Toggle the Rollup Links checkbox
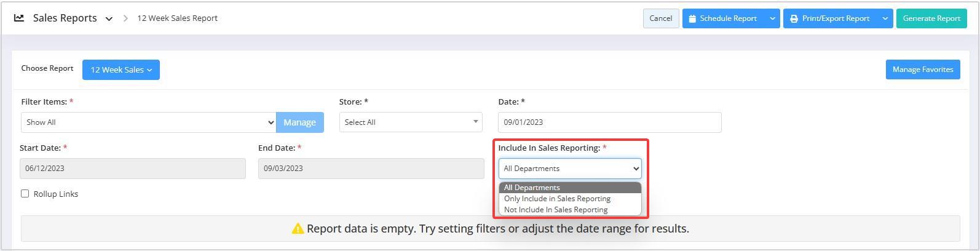 pyautogui.click(x=25, y=193)
